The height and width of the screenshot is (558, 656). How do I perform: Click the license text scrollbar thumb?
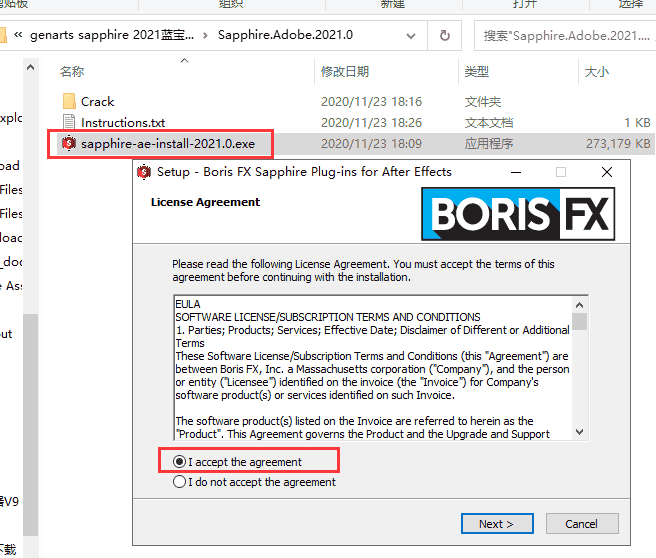coord(579,322)
